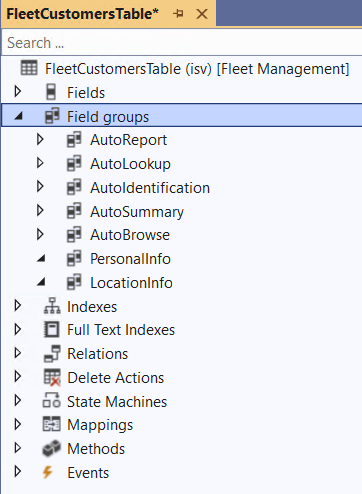Image resolution: width=362 pixels, height=494 pixels.
Task: Expand the Methods node
Action: 18,448
